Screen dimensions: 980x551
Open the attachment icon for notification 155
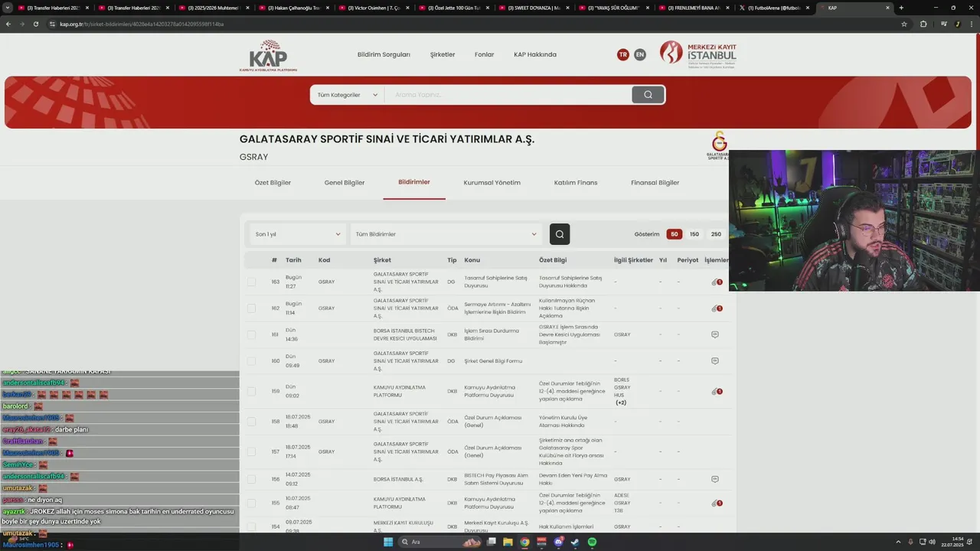[x=716, y=503]
